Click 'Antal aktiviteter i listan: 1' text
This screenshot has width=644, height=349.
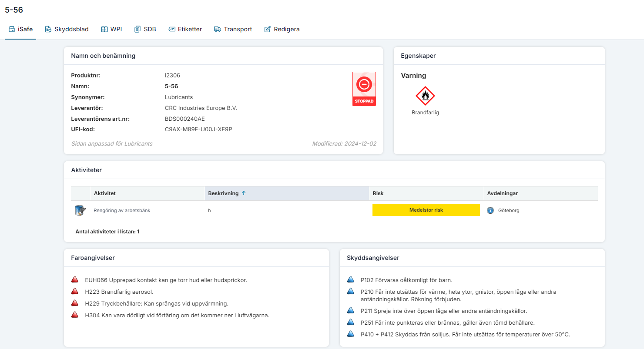[x=107, y=232]
